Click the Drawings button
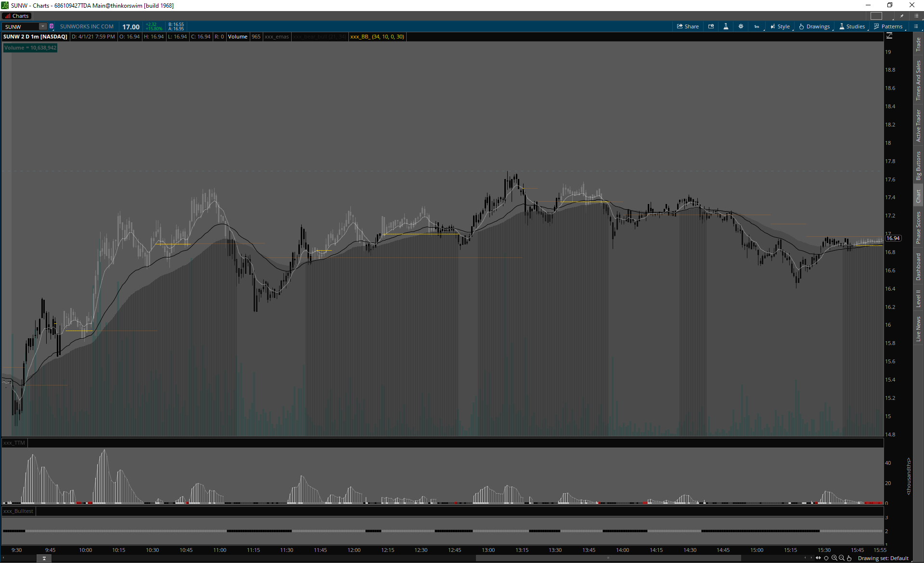 pyautogui.click(x=815, y=26)
